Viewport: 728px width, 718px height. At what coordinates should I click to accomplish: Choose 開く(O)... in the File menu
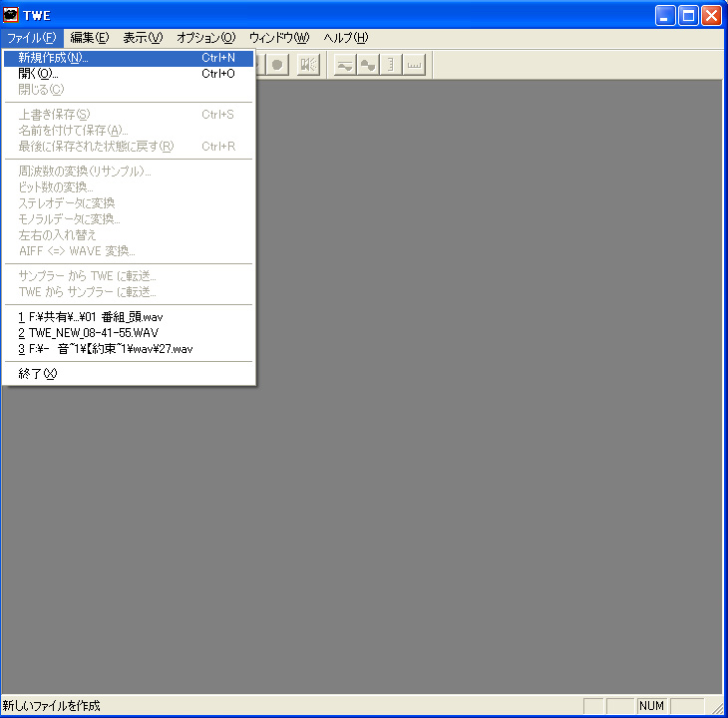[129, 74]
